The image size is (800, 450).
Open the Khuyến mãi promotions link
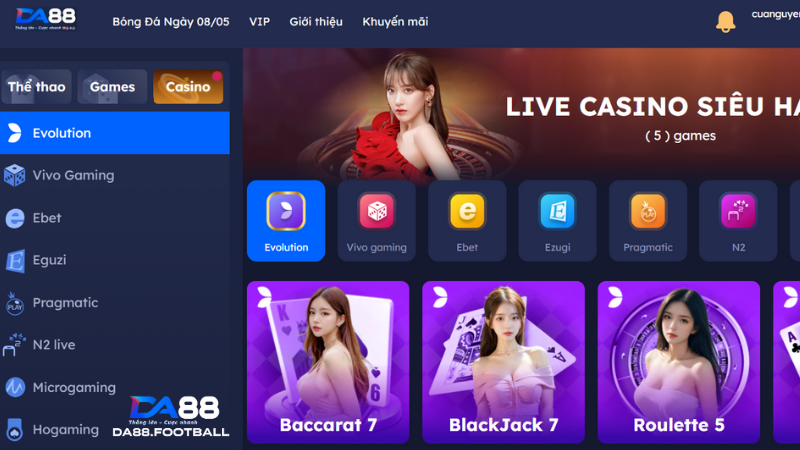[395, 22]
